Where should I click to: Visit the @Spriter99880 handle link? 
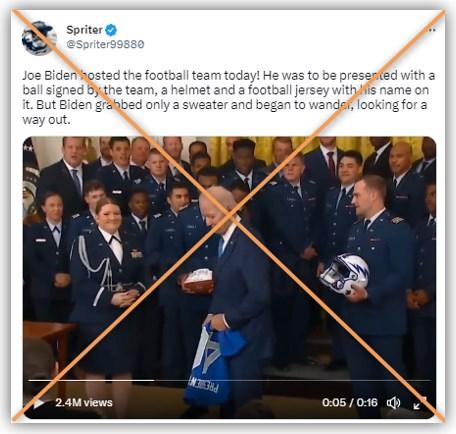(105, 44)
